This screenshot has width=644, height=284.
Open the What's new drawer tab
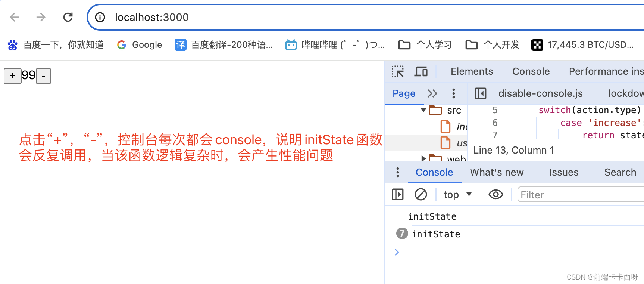point(497,172)
